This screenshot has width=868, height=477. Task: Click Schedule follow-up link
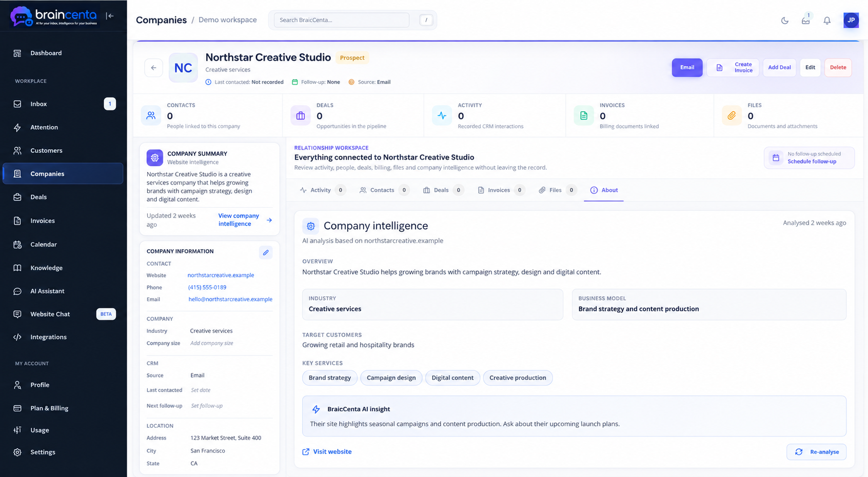click(x=812, y=162)
